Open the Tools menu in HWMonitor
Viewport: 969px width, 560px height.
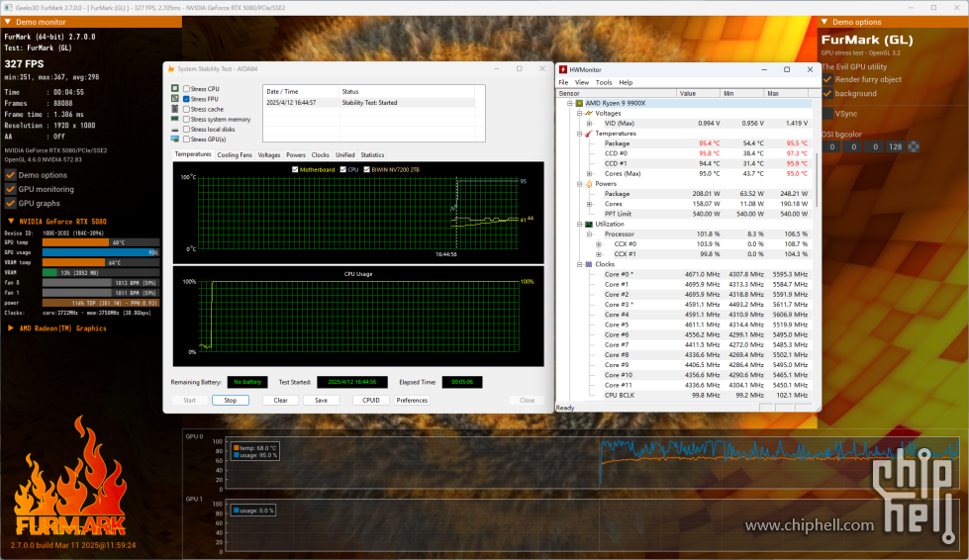click(x=604, y=82)
